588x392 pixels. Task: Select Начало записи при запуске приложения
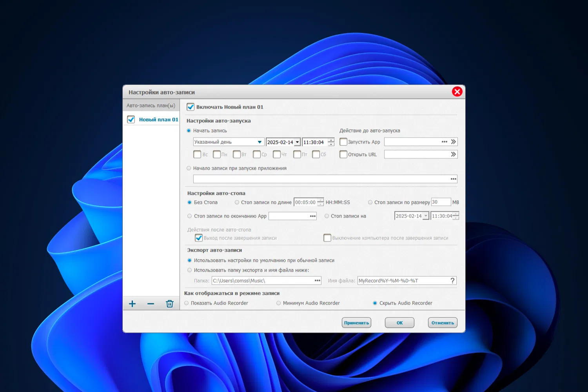pyautogui.click(x=189, y=168)
